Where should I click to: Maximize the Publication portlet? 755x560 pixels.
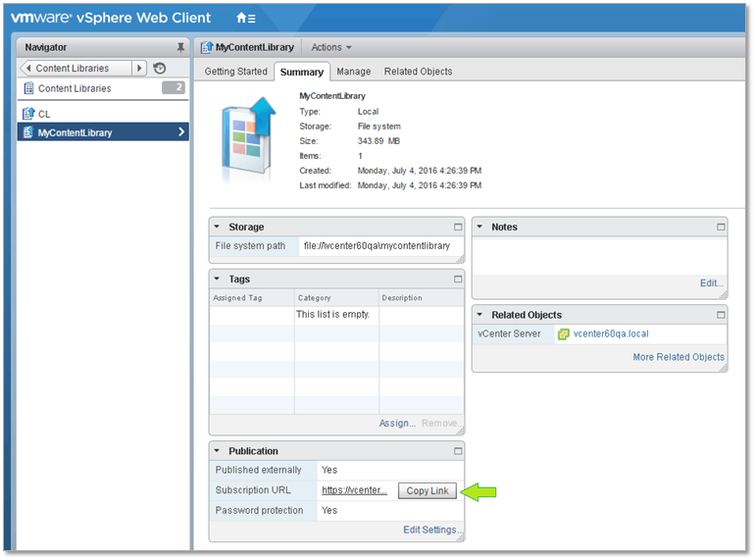coord(458,451)
